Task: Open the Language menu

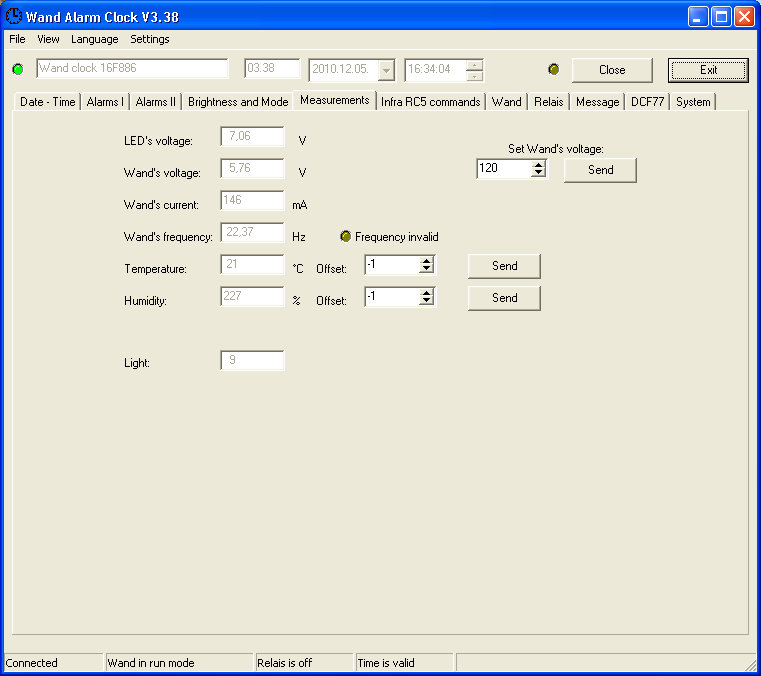Action: point(95,39)
